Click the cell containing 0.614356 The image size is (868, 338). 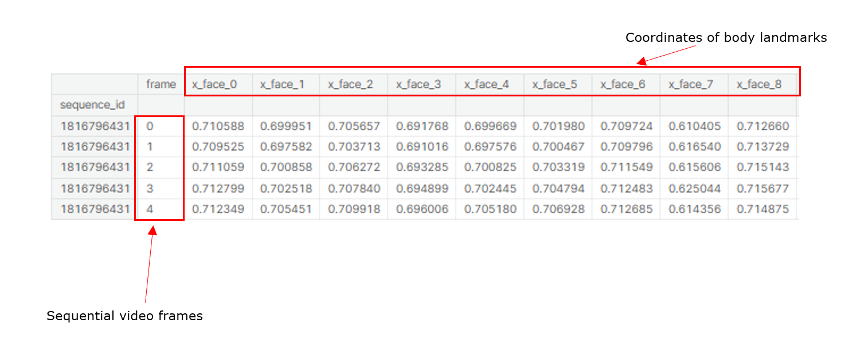point(695,209)
